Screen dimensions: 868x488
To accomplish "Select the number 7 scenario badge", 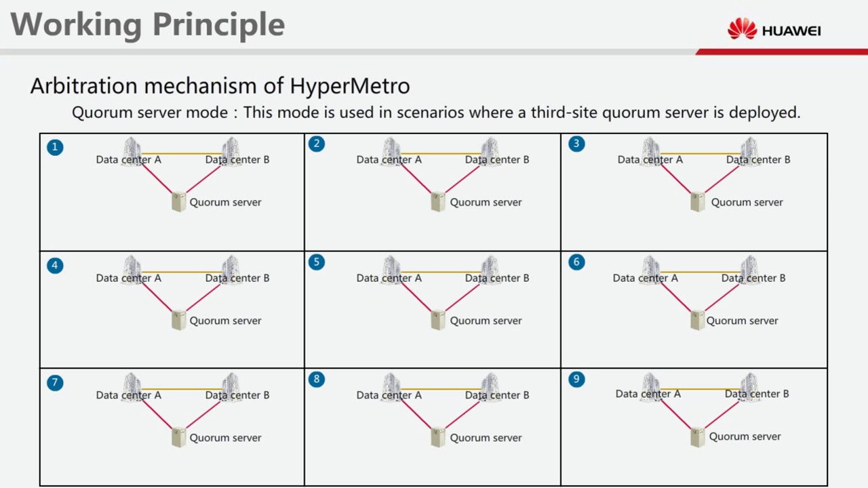I will (55, 383).
